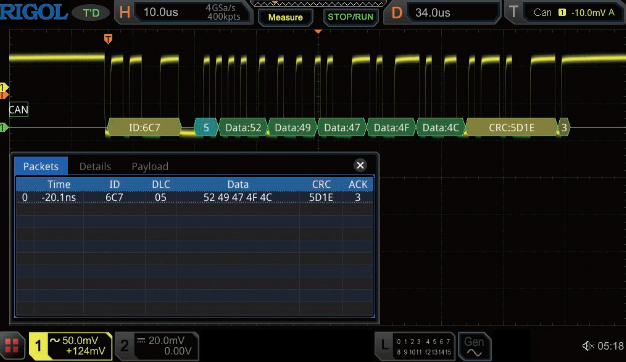Switch to the Details tab
The height and width of the screenshot is (362, 626).
pyautogui.click(x=95, y=166)
